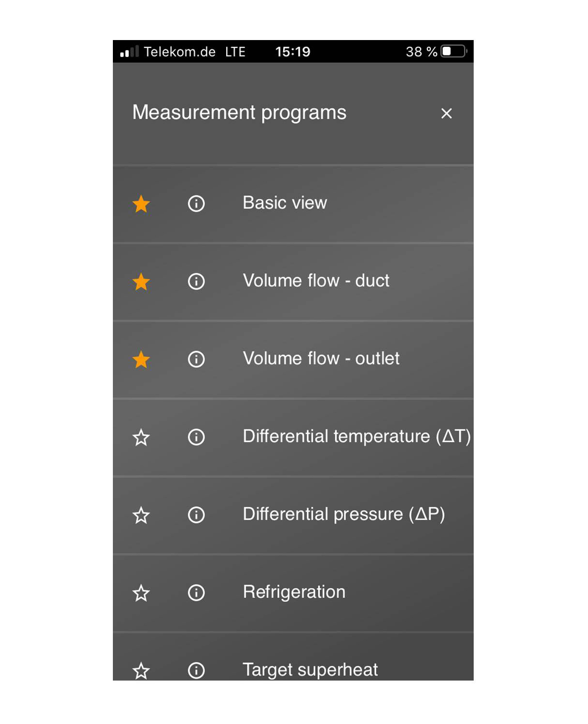Open the Refrigeration measurement program

pyautogui.click(x=294, y=592)
